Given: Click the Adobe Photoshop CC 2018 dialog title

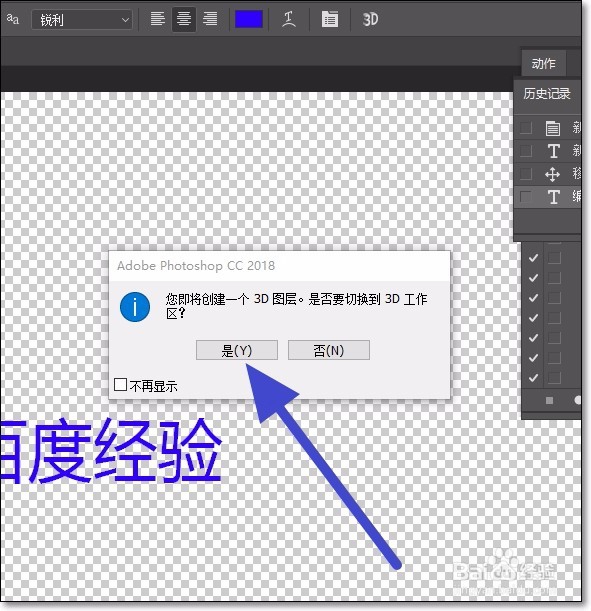Looking at the screenshot, I should click(x=196, y=266).
